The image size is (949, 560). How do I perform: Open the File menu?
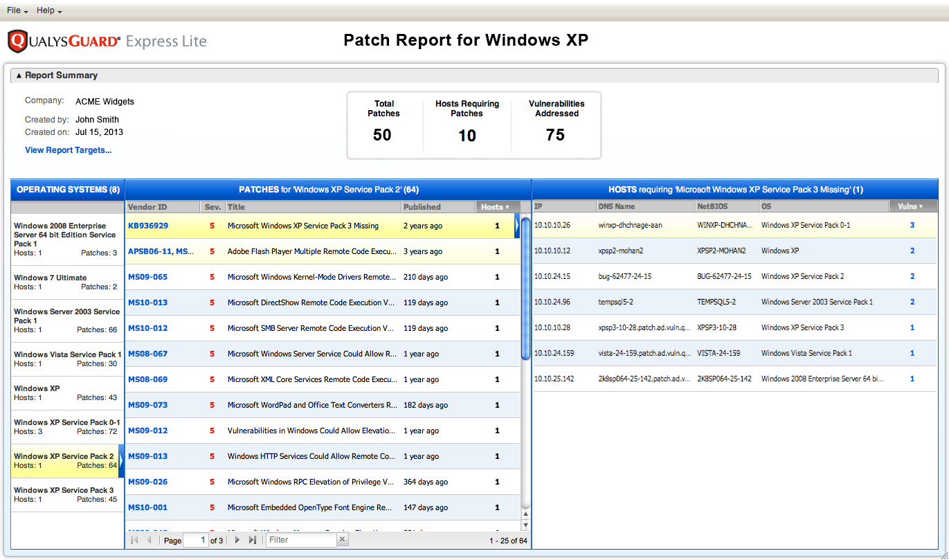[17, 10]
